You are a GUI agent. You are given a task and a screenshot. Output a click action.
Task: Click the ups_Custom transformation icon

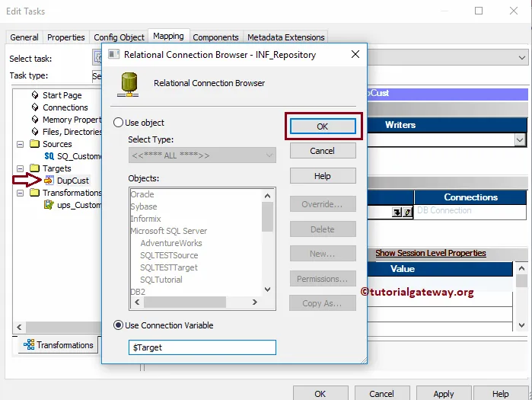[x=49, y=205]
